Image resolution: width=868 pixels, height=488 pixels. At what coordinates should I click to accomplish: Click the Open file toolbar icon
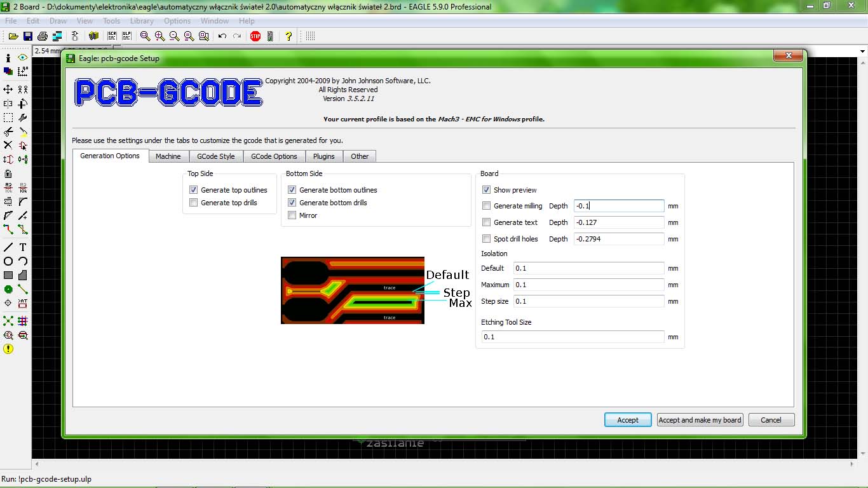pos(13,36)
